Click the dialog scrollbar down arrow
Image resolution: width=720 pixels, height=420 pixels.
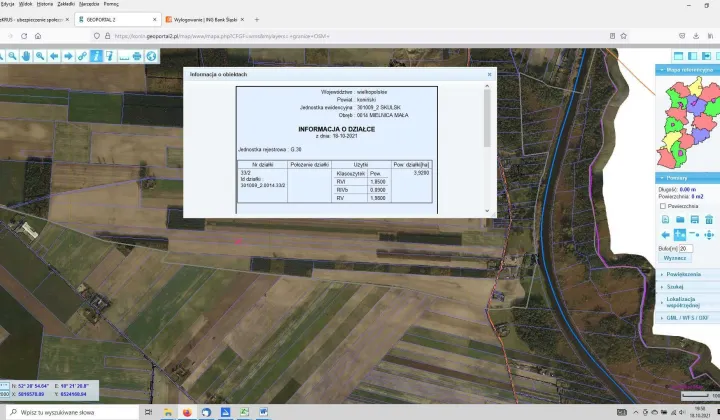point(487,211)
